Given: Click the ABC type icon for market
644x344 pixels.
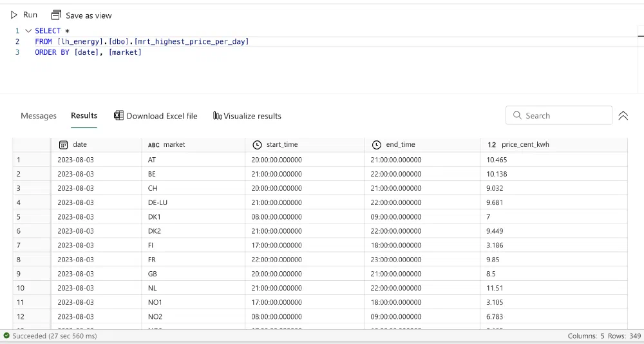Looking at the screenshot, I should point(154,145).
